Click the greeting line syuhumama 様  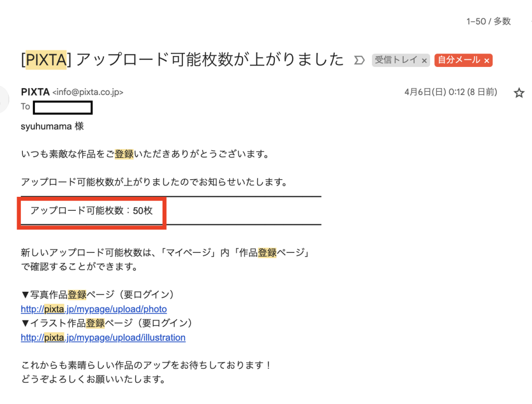(x=52, y=126)
